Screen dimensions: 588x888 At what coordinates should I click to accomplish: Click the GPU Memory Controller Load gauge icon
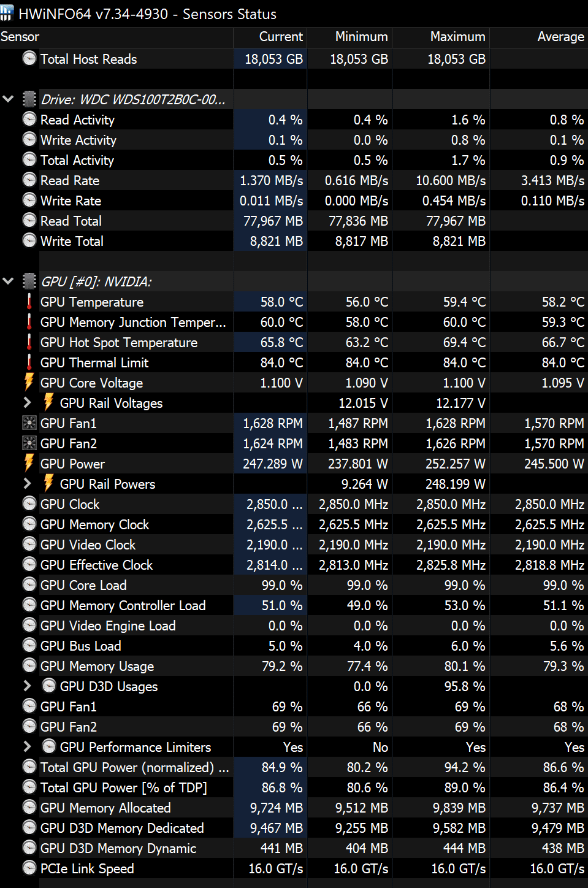point(29,605)
